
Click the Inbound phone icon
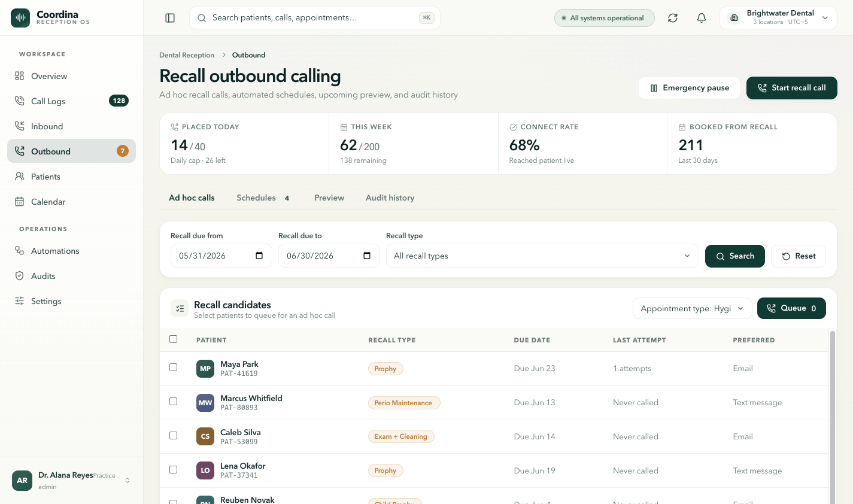[20, 126]
